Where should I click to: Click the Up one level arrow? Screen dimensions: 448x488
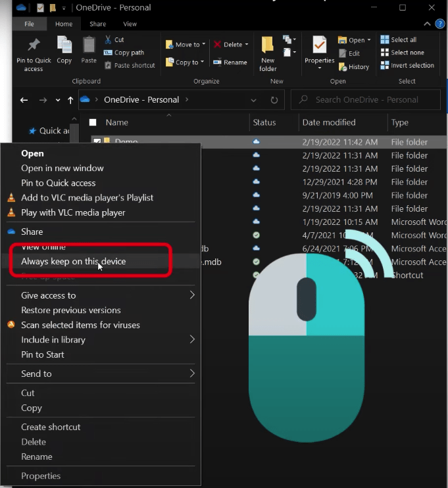[70, 100]
